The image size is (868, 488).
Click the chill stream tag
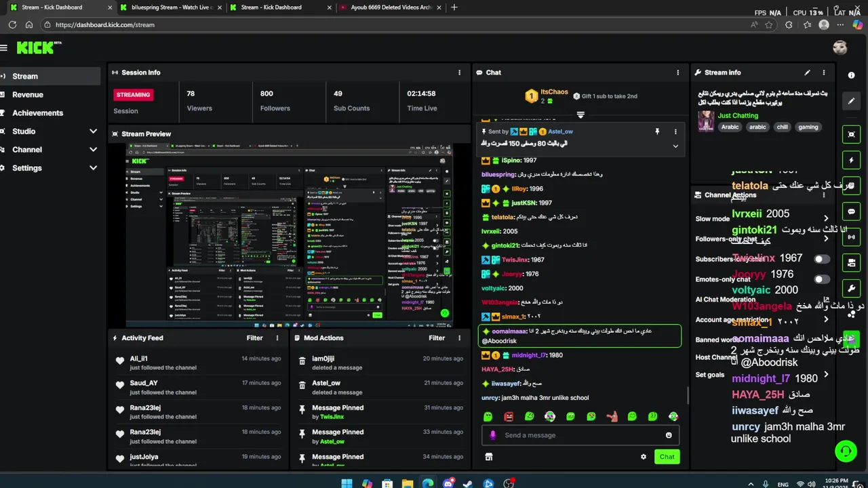tap(783, 127)
